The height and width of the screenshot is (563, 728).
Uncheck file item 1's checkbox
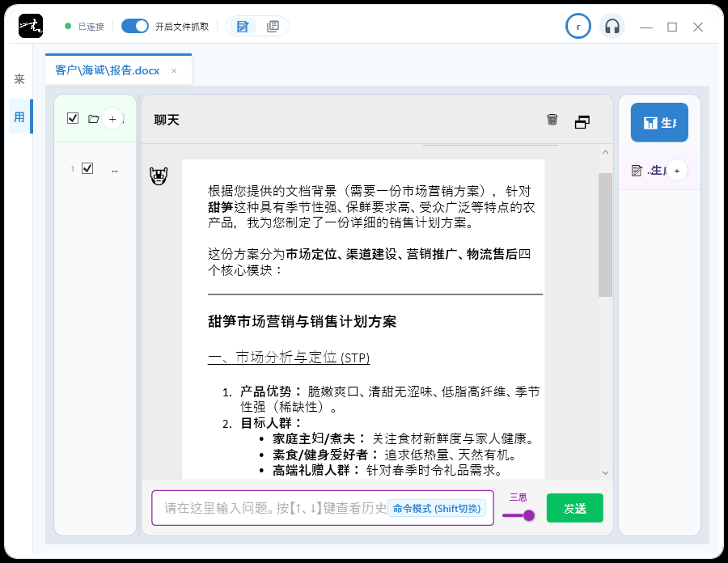[x=87, y=169]
